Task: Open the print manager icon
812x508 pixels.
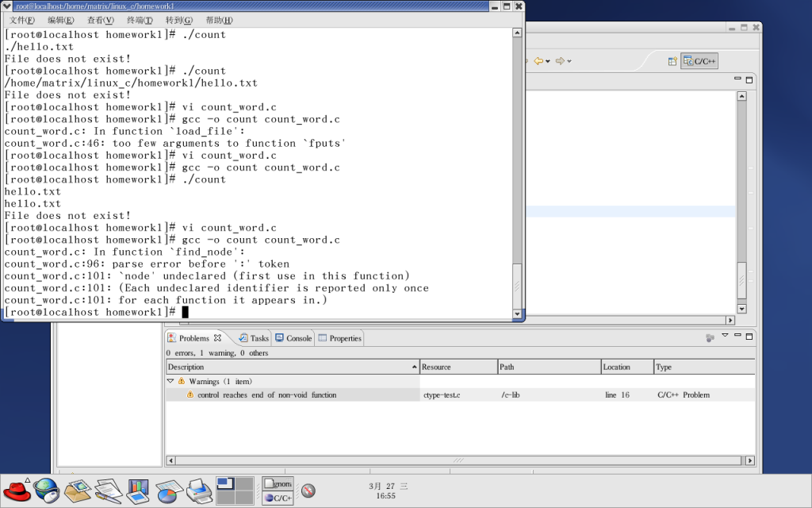Action: [198, 491]
